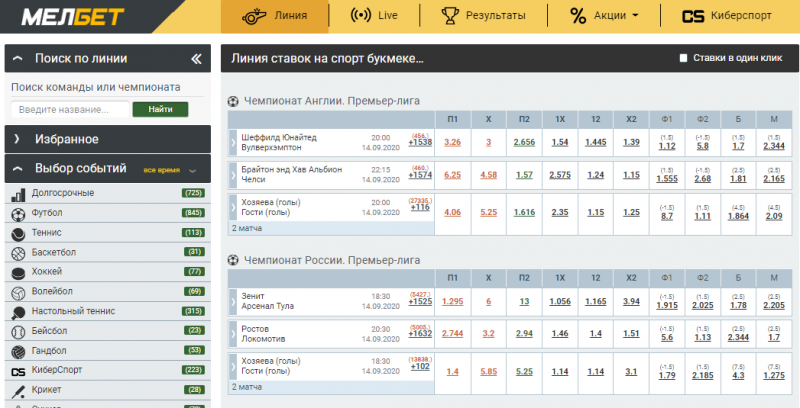Toggle Ставки в один клик checkbox
This screenshot has height=408, width=800.
[x=684, y=58]
